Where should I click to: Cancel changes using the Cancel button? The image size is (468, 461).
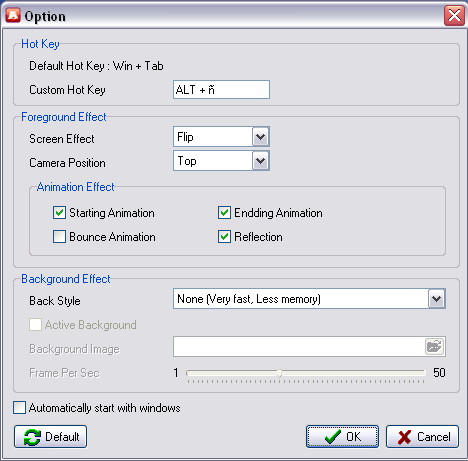[422, 437]
